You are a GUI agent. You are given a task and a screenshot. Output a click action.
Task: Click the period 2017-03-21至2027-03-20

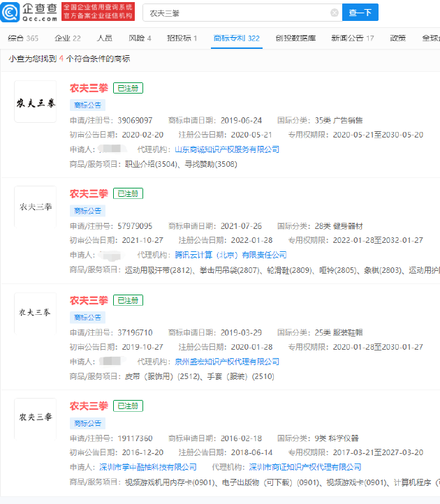[378, 453]
